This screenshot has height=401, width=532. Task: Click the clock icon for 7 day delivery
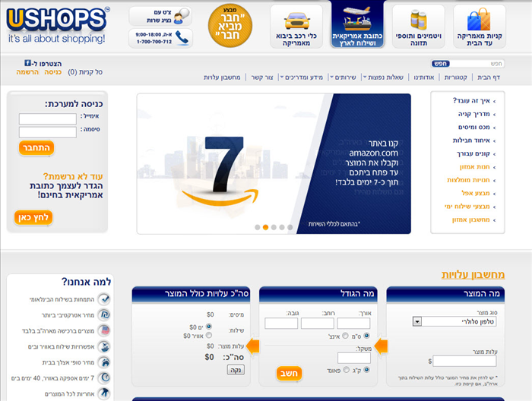point(104,377)
